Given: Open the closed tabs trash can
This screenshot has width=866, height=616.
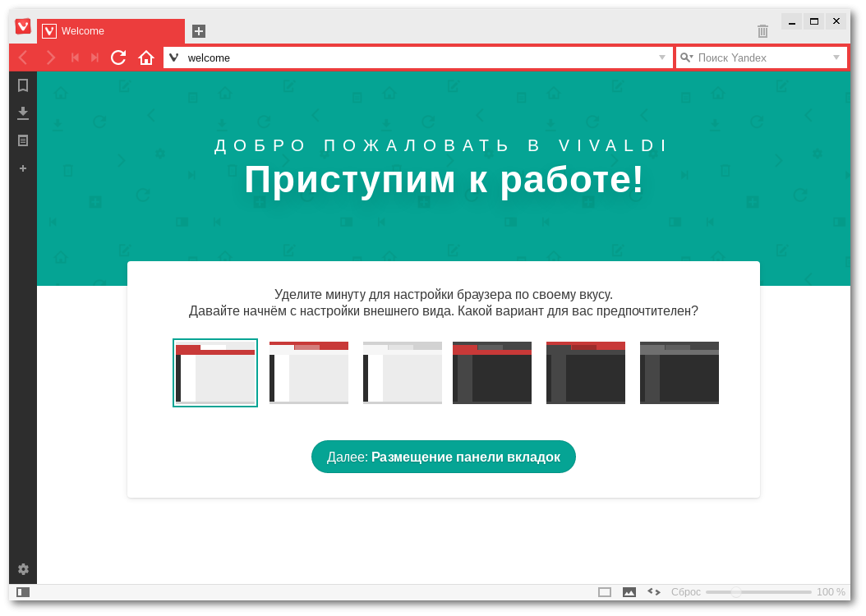Looking at the screenshot, I should tap(762, 31).
